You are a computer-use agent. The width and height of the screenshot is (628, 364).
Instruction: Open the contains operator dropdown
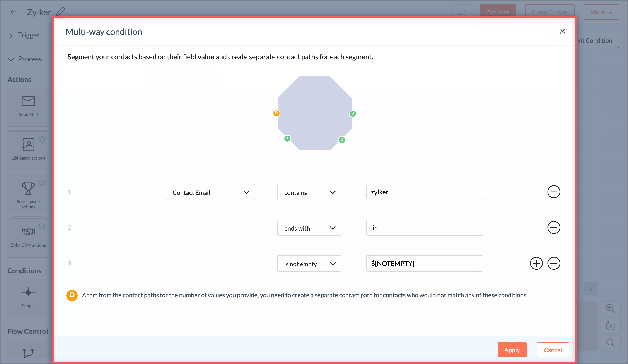coord(309,192)
